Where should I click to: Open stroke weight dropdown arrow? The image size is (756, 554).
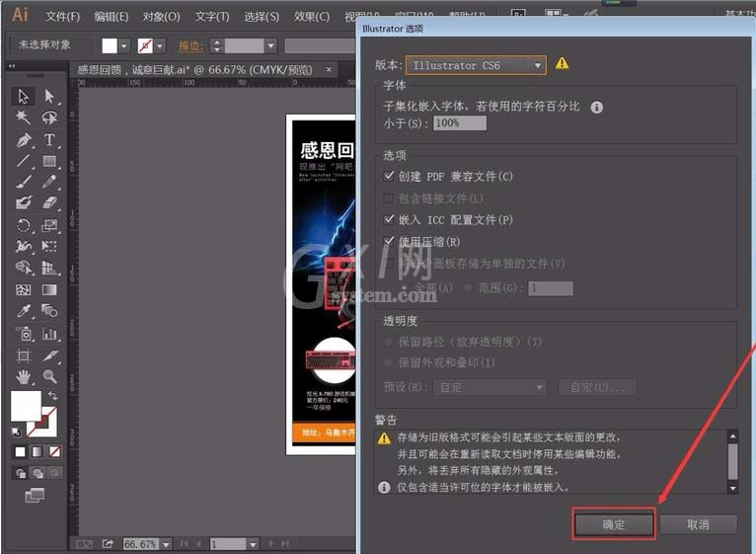pos(271,45)
